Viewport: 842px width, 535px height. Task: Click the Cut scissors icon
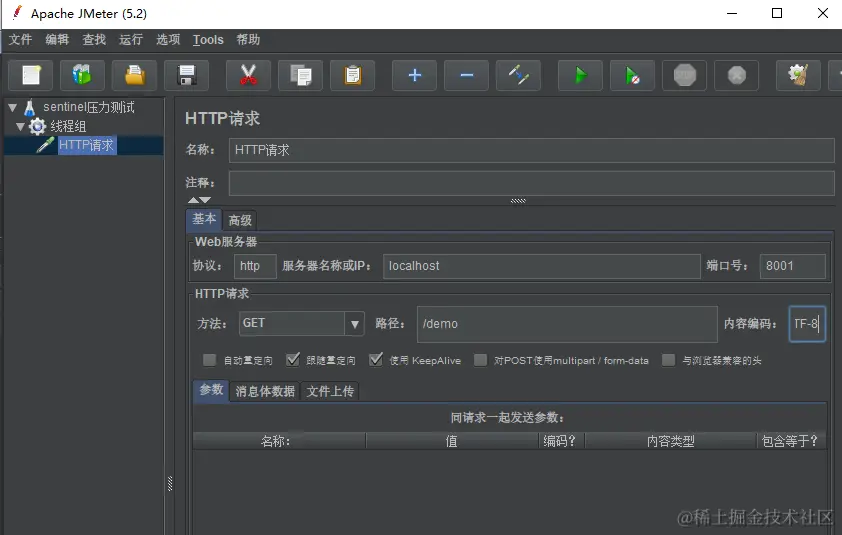tap(248, 75)
